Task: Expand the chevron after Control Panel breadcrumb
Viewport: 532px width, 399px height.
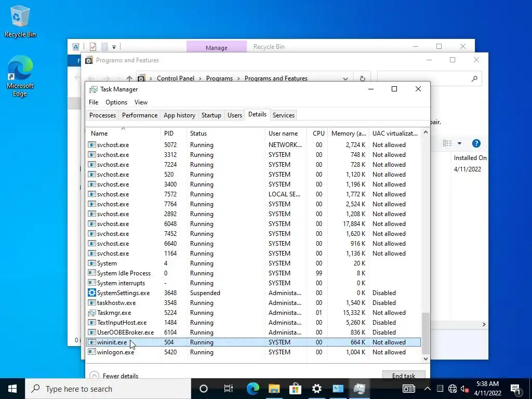Action: [x=200, y=79]
